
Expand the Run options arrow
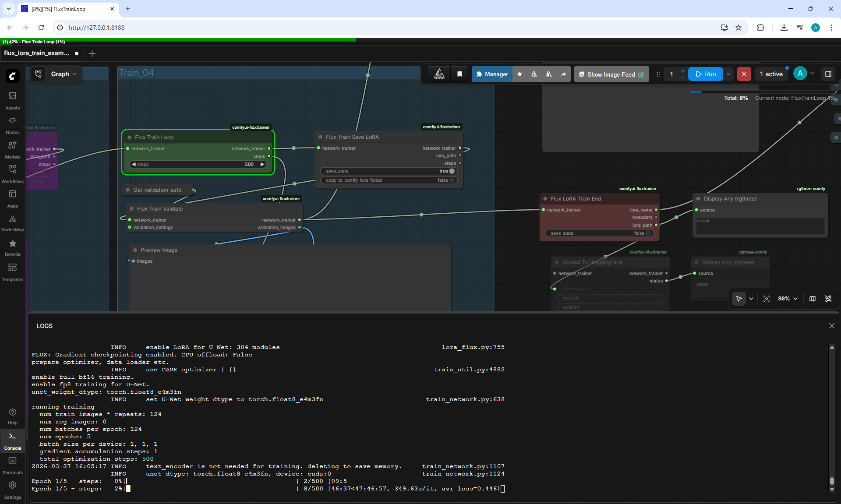click(x=728, y=74)
